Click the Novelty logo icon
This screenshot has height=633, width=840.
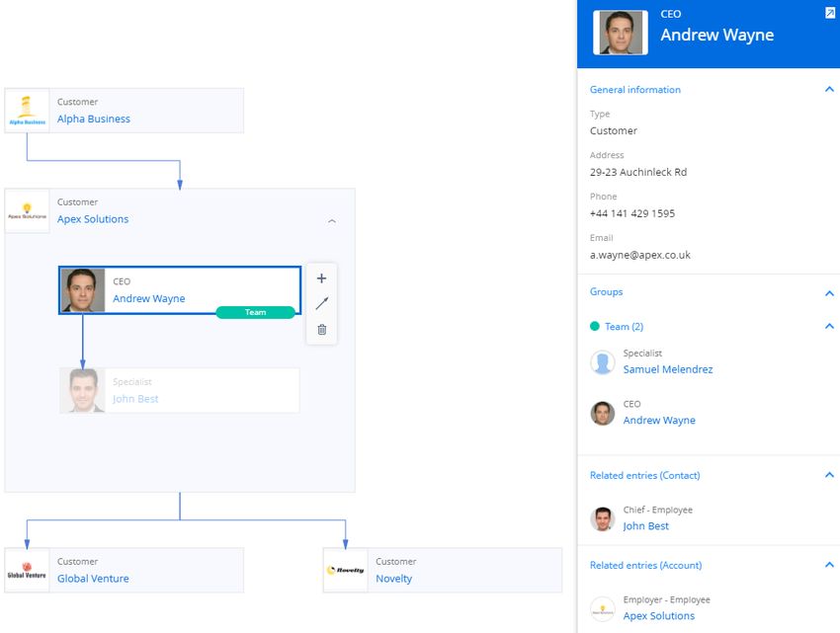click(346, 570)
